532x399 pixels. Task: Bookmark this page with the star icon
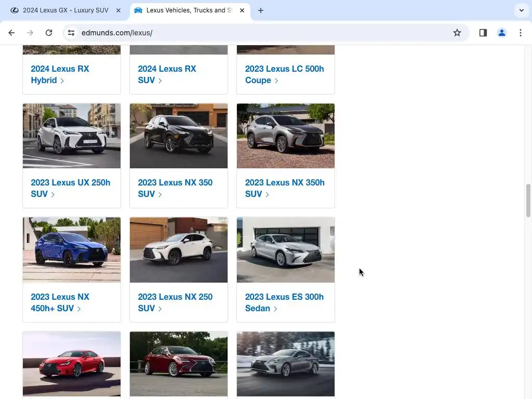point(457,33)
